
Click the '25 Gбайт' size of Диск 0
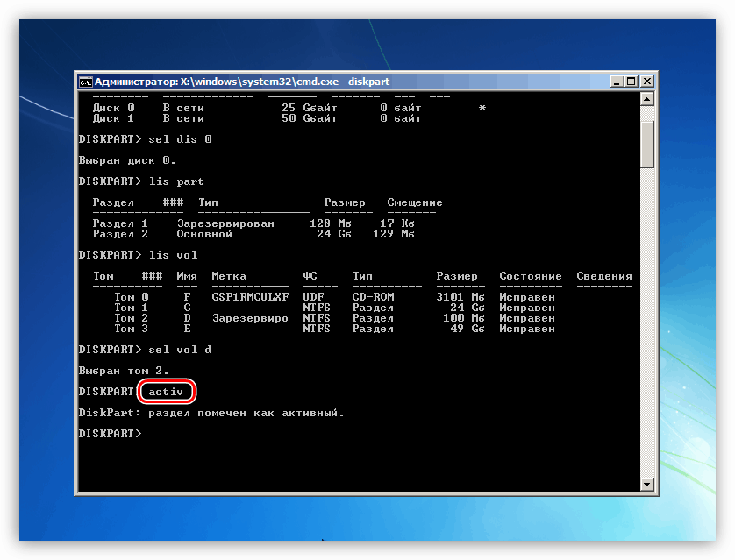(x=310, y=108)
